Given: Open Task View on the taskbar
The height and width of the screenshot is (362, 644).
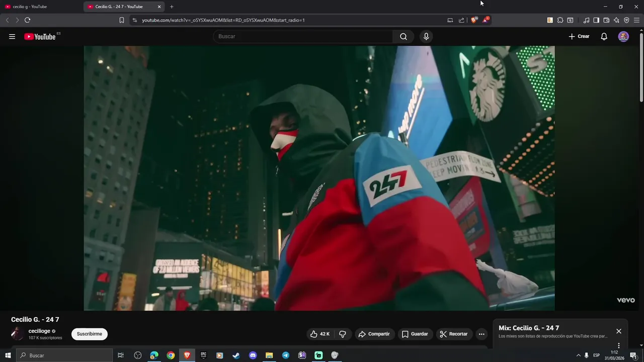Looking at the screenshot, I should (x=121, y=355).
